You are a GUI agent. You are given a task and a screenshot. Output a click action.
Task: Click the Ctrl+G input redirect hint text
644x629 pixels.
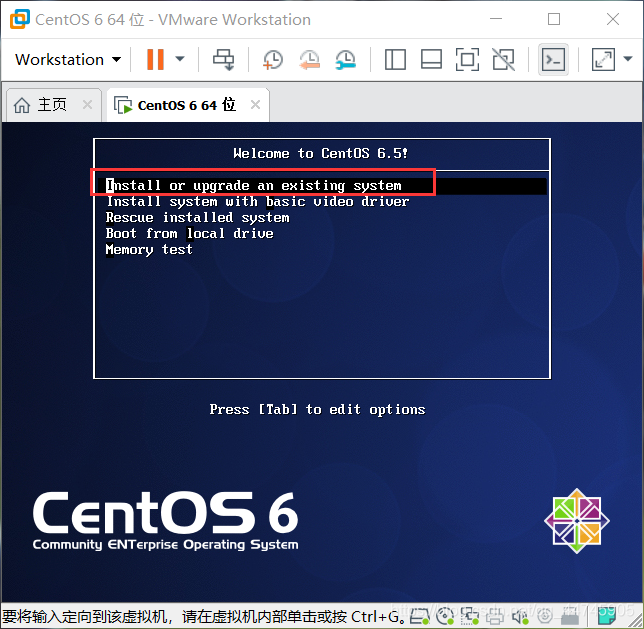[x=203, y=617]
